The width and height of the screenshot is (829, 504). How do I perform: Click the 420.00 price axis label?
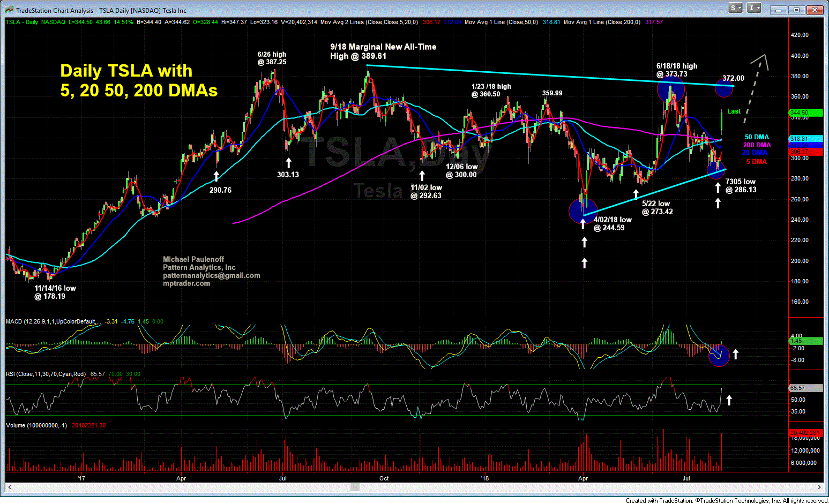tap(800, 35)
